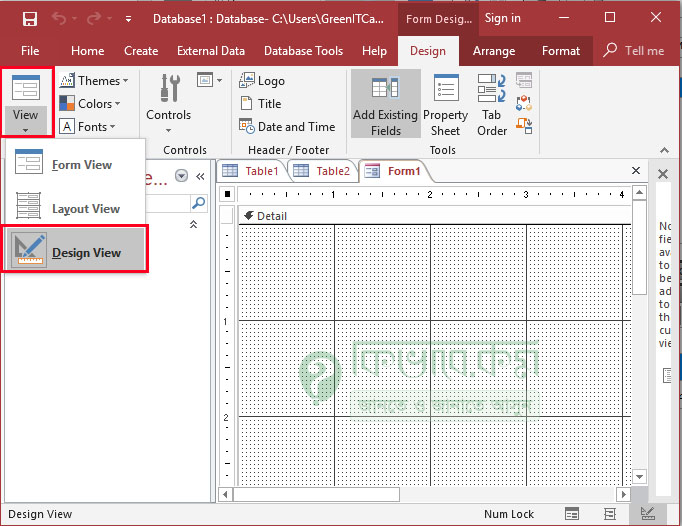This screenshot has width=682, height=526.
Task: Click the vertical scrollbar down arrow
Action: pyautogui.click(x=639, y=477)
